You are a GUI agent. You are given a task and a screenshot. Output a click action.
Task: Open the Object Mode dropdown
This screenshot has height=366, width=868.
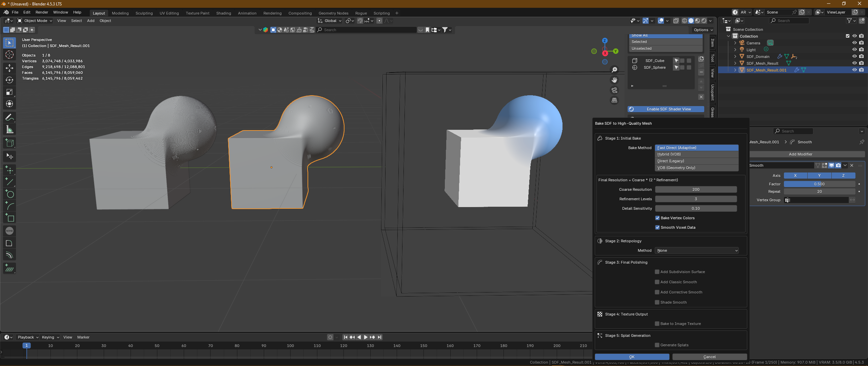[x=35, y=21]
